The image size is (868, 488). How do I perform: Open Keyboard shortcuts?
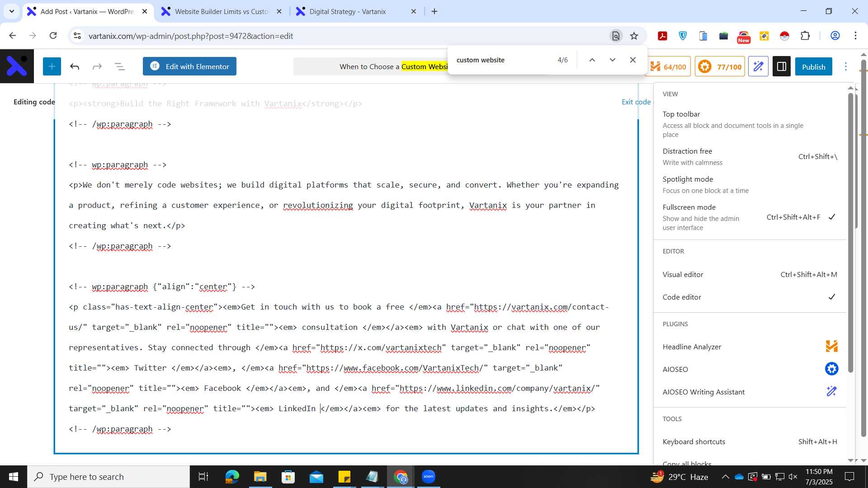[750, 441]
